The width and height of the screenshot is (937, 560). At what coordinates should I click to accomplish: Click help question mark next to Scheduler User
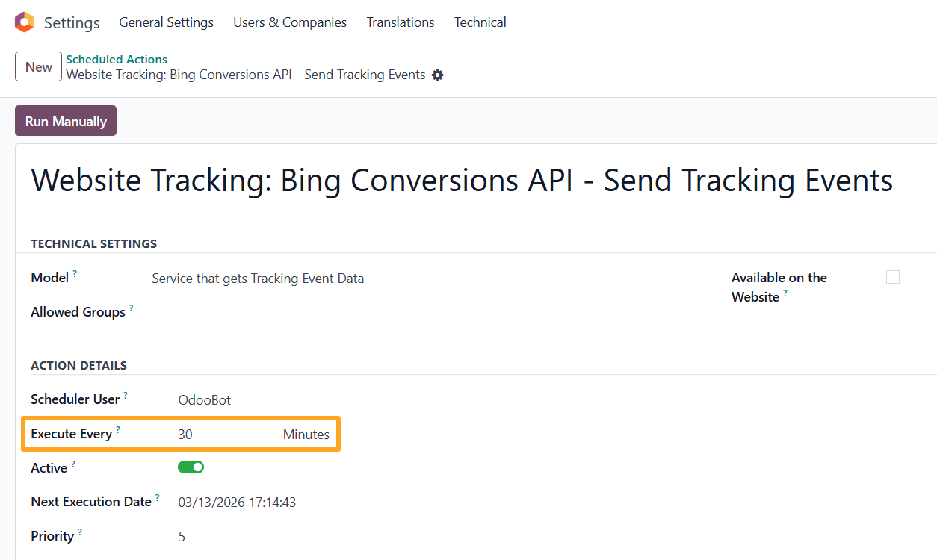126,396
